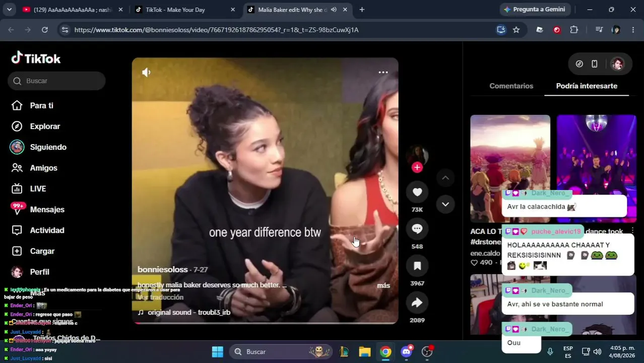Open a new browser tab
The width and height of the screenshot is (644, 363).
click(x=362, y=10)
